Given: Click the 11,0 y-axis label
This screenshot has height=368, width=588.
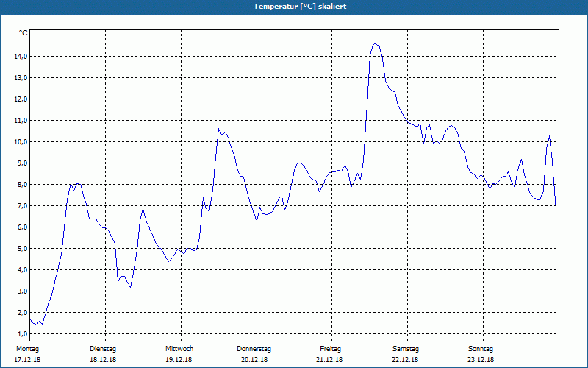Looking at the screenshot, I should [21, 121].
